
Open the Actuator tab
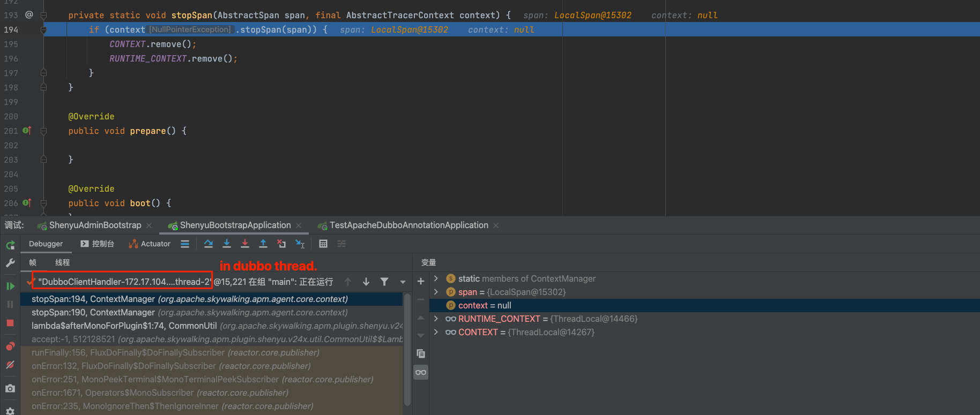tap(150, 244)
